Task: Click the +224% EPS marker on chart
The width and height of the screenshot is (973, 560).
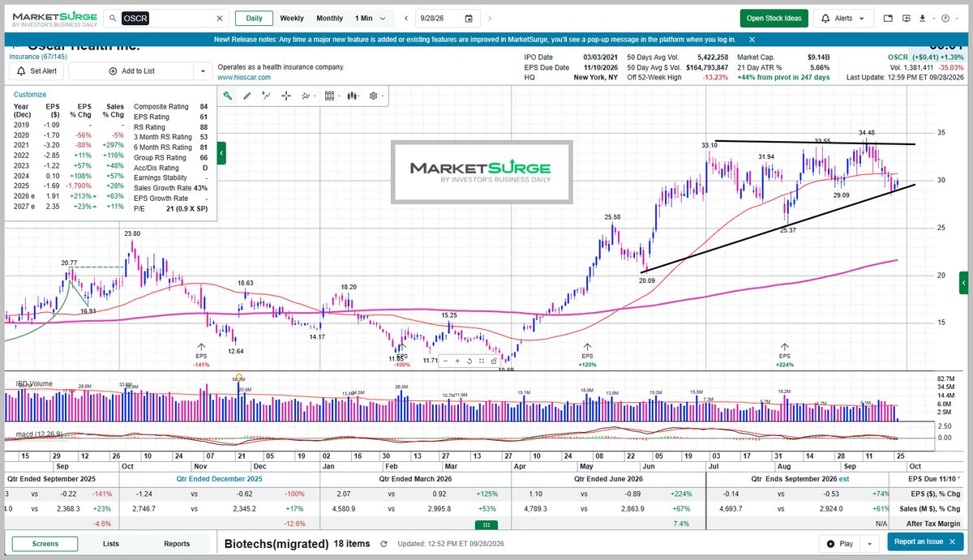Action: 785,355
